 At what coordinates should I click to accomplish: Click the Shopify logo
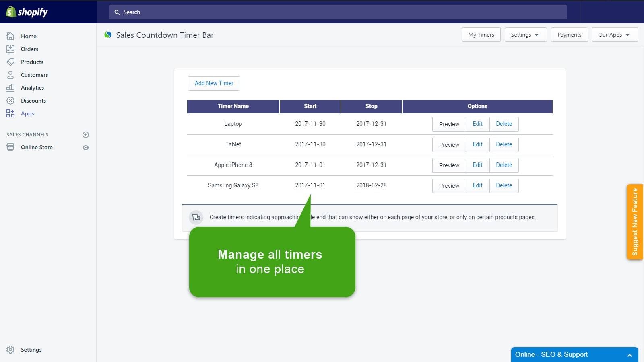click(x=27, y=12)
